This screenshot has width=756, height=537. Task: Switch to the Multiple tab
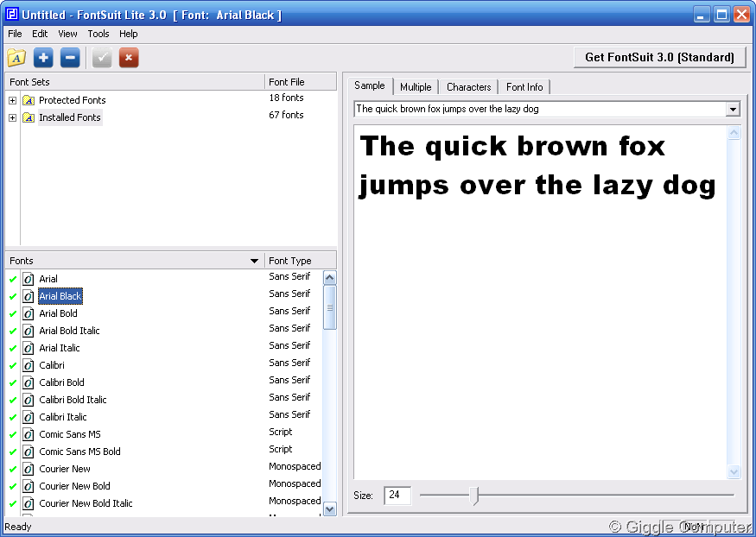click(x=416, y=87)
